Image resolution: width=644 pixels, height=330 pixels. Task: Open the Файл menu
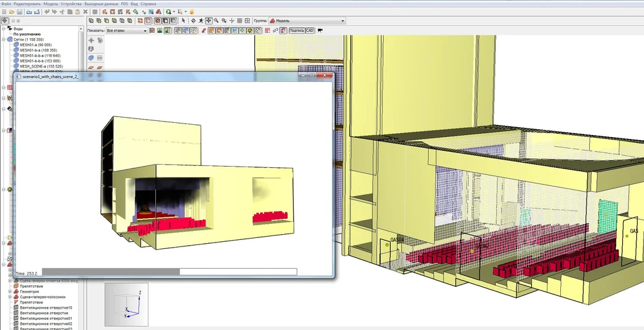[7, 3]
